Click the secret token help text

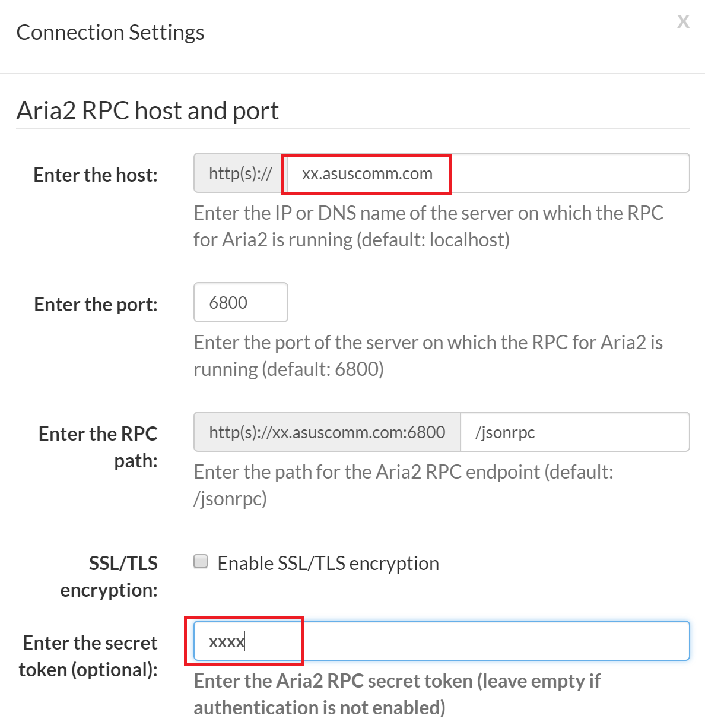click(x=397, y=694)
